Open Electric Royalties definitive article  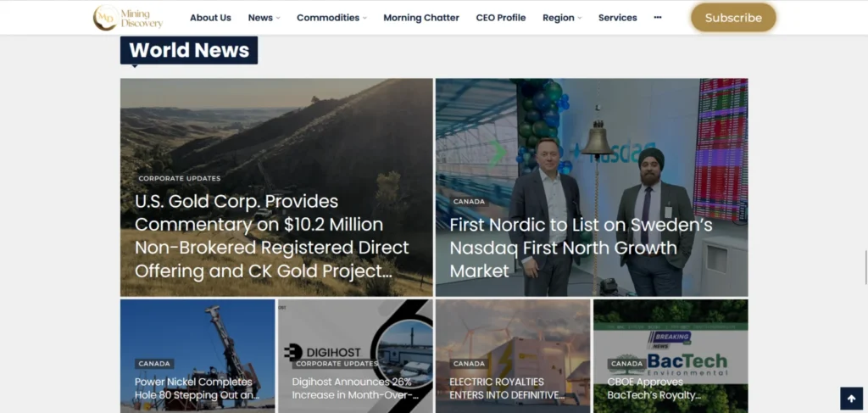tap(507, 388)
